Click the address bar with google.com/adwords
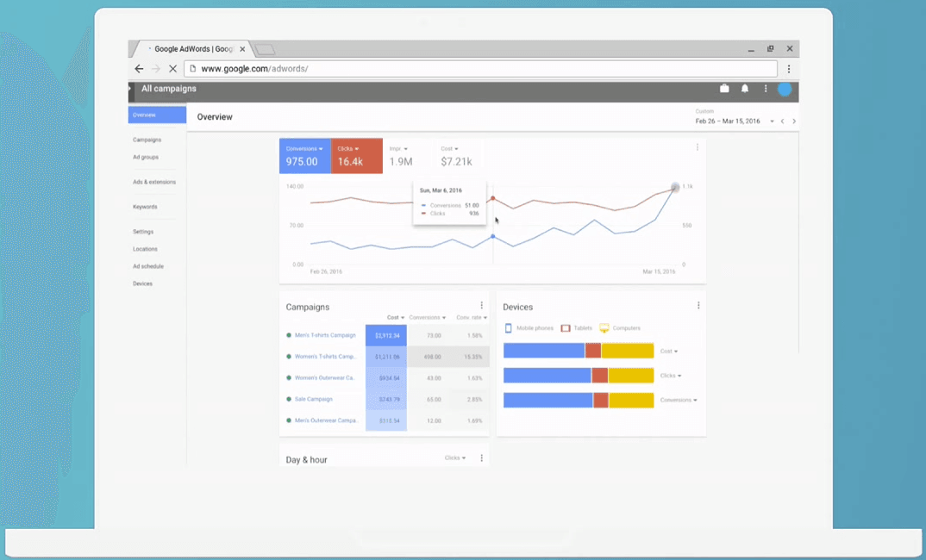Screen dimensions: 926x560 [x=480, y=68]
